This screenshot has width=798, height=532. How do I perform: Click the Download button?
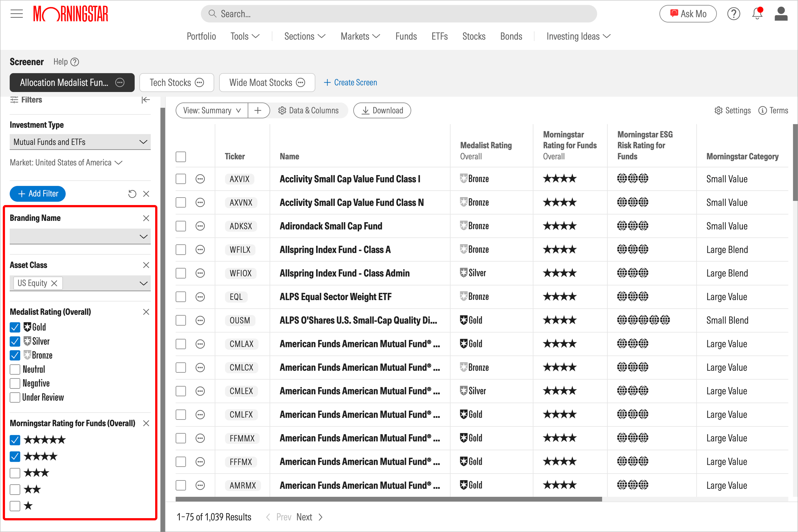click(382, 110)
